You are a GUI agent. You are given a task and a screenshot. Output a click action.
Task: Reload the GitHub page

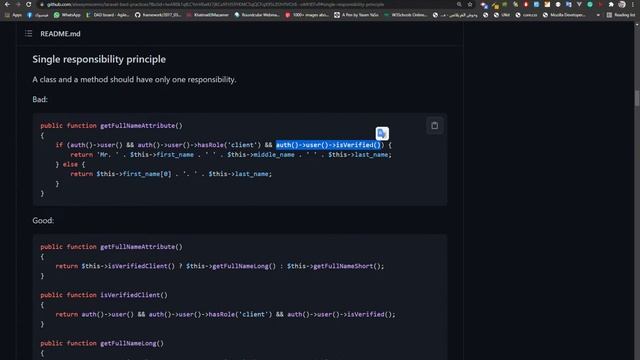pos(29,4)
